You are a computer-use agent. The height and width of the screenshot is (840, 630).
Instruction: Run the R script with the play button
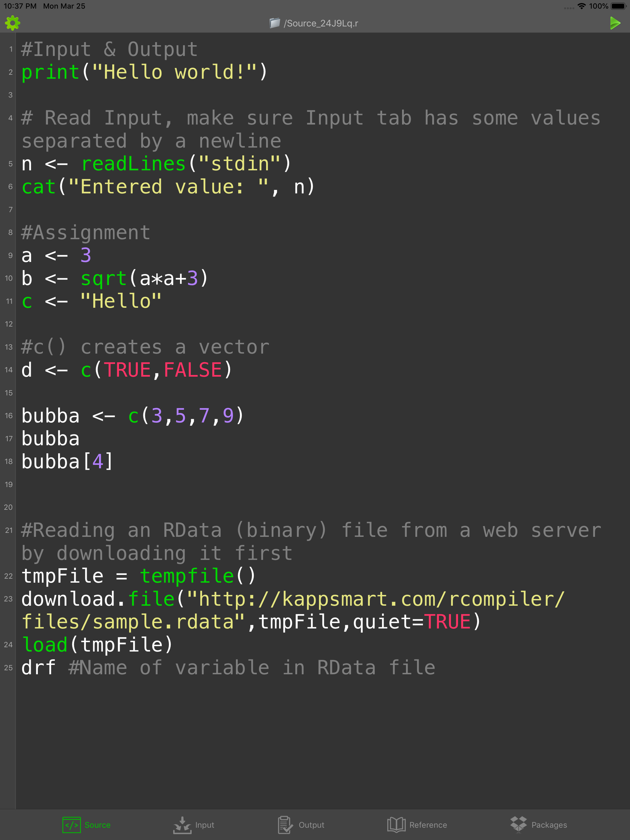coord(615,23)
